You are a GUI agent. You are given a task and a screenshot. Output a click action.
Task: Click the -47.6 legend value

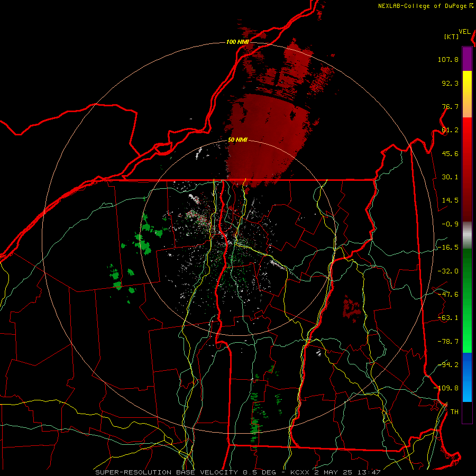click(448, 295)
